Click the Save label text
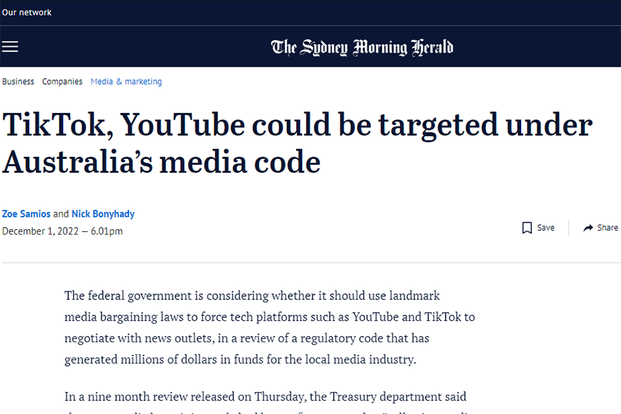 click(545, 228)
